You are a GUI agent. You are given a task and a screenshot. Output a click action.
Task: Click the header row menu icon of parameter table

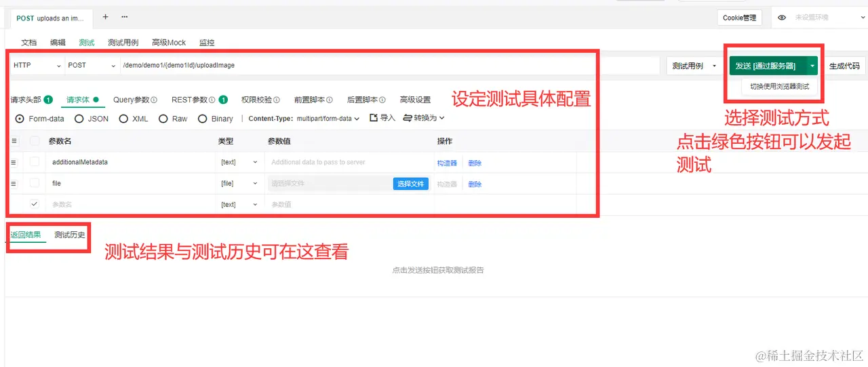coord(13,141)
